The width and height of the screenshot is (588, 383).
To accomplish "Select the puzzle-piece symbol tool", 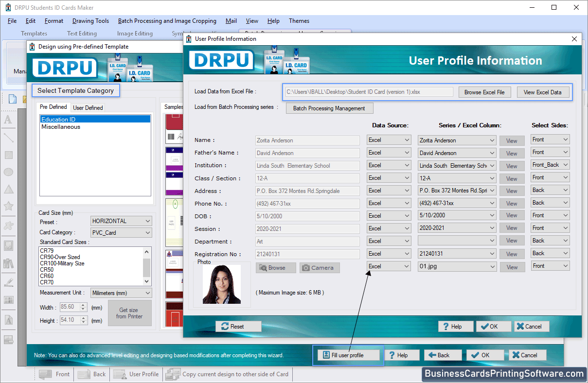I will click(8, 226).
